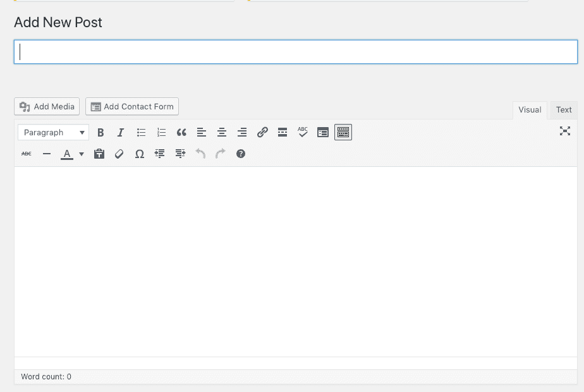The width and height of the screenshot is (584, 392).
Task: Insert a numbered list
Action: pos(161,132)
